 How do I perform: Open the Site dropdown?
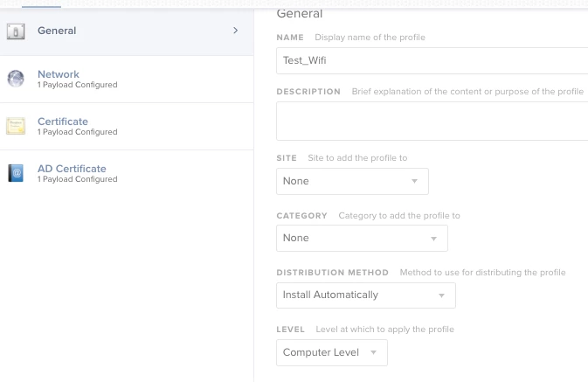[x=352, y=181]
